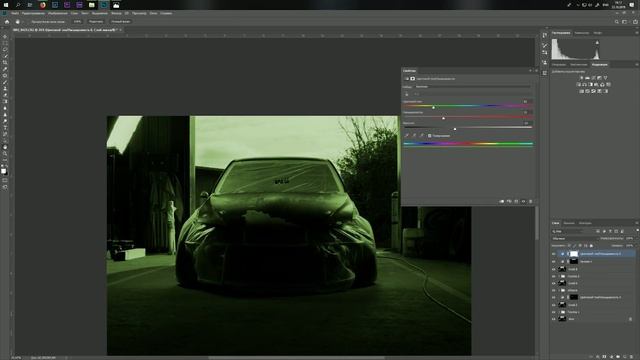The height and width of the screenshot is (360, 640).
Task: Enable the Colorize (Тонирование) checkbox
Action: tap(429, 136)
